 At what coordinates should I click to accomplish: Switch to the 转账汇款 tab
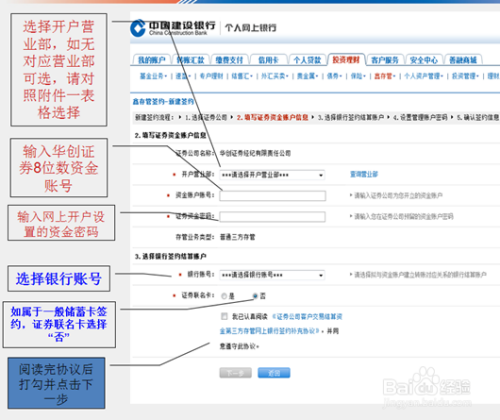pyautogui.click(x=190, y=60)
